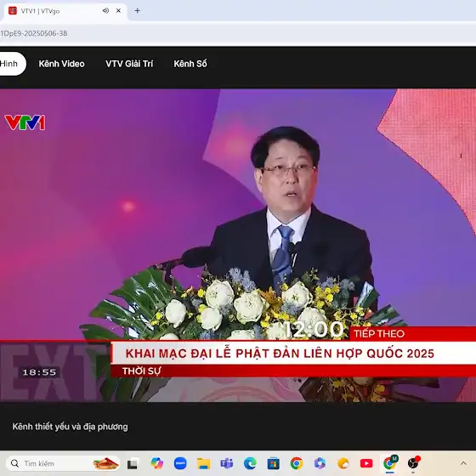Open OBS Studio from the taskbar
This screenshot has width=476, height=476.
click(413, 463)
